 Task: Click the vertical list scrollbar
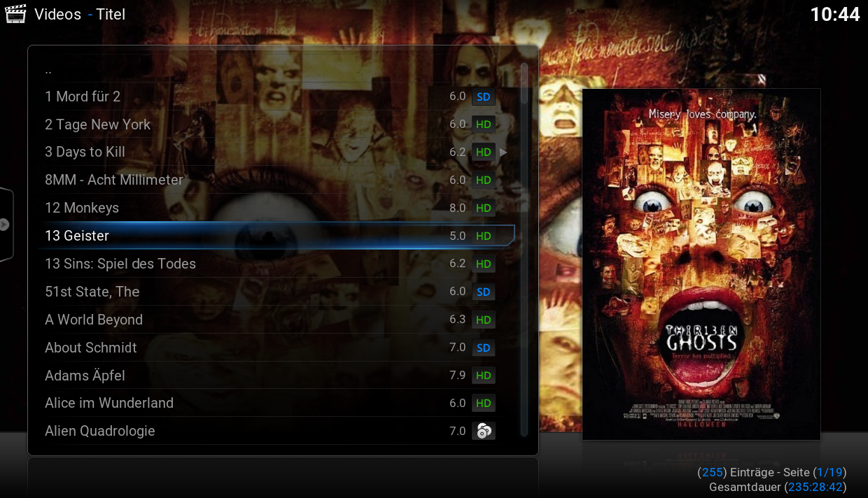point(524,250)
